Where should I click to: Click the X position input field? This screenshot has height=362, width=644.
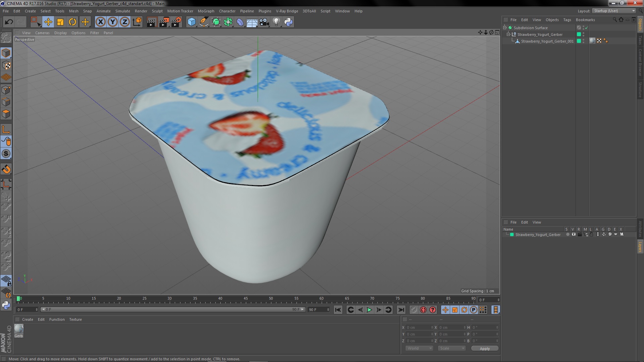(x=419, y=327)
